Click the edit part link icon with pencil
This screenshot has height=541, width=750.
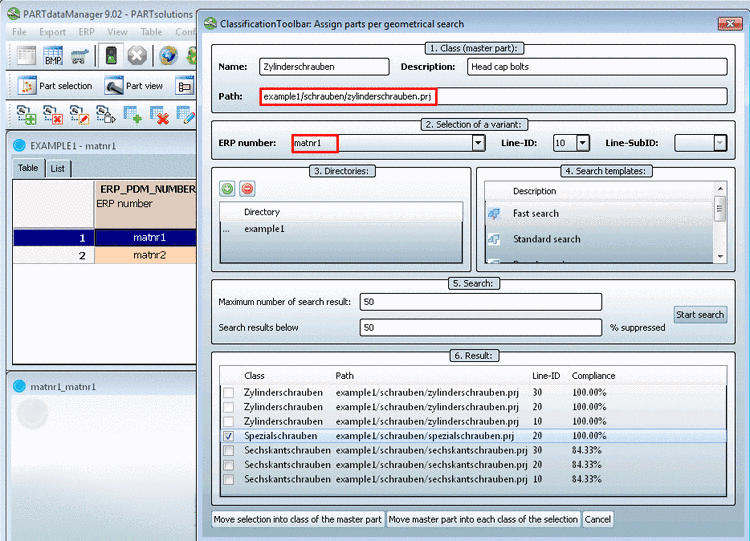click(79, 115)
